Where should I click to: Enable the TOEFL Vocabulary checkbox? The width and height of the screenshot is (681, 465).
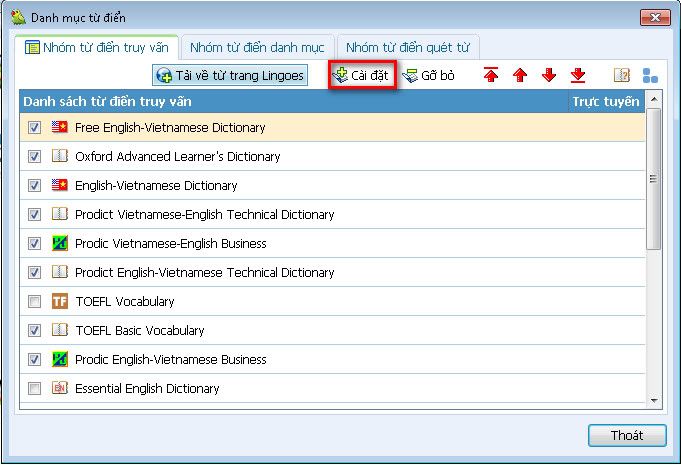tap(35, 301)
